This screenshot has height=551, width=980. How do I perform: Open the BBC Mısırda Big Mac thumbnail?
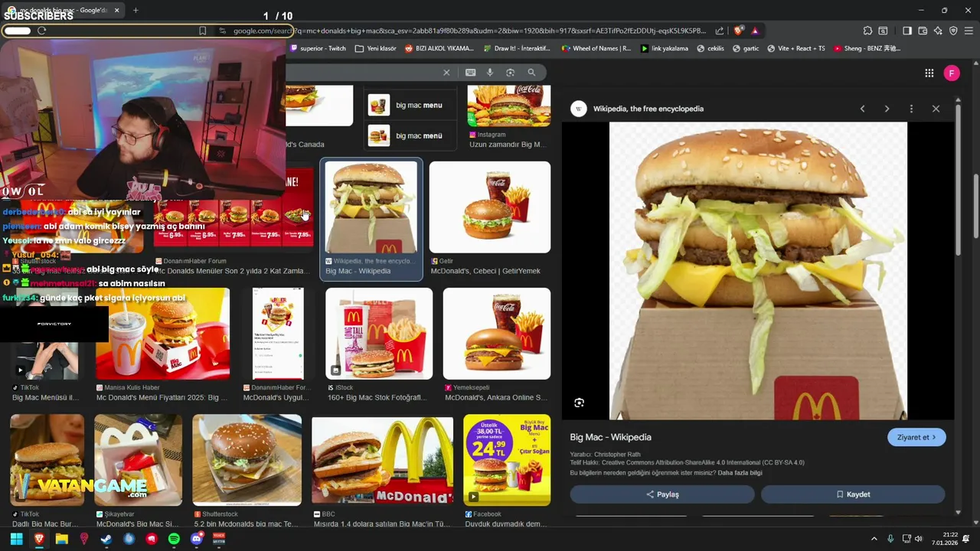click(382, 460)
